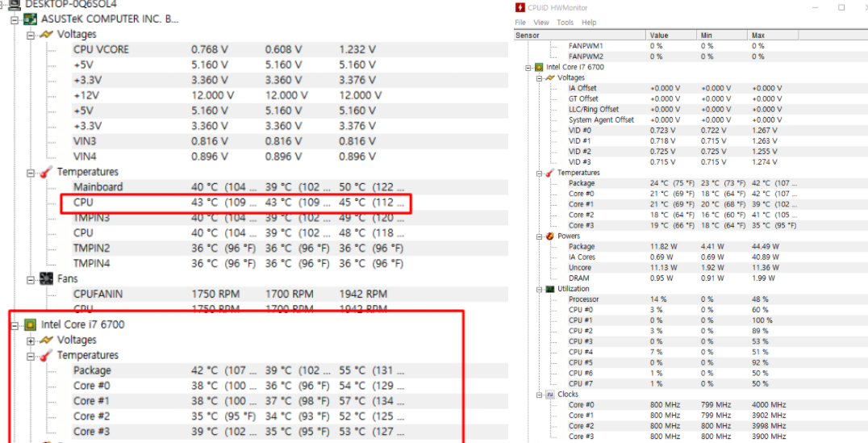The image size is (868, 443).
Task: Collapse the Utilization node in HWMonitor window
Action: pos(539,289)
